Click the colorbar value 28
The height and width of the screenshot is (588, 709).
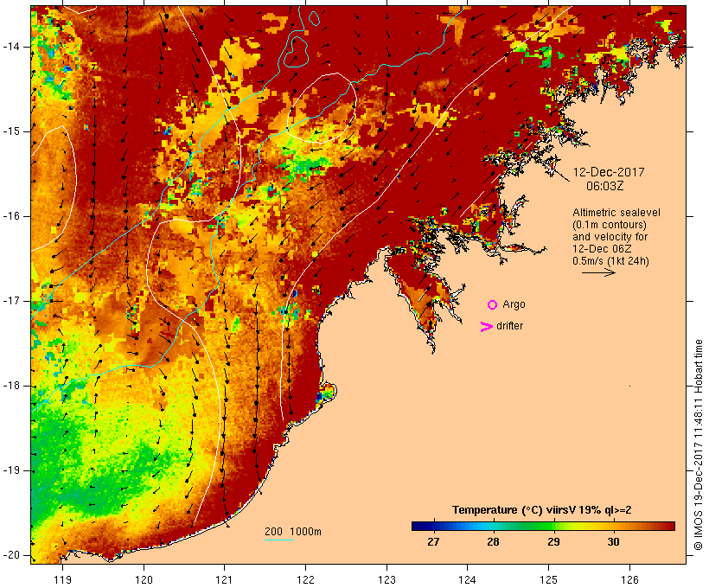(x=493, y=541)
